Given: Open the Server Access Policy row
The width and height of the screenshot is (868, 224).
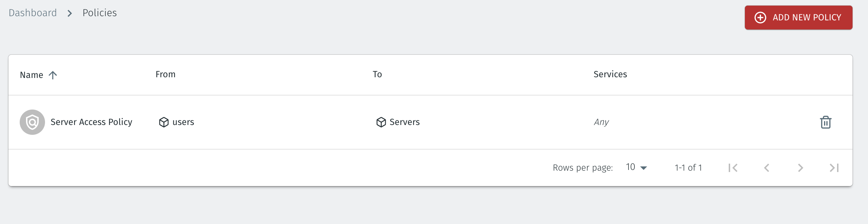Looking at the screenshot, I should click(91, 122).
